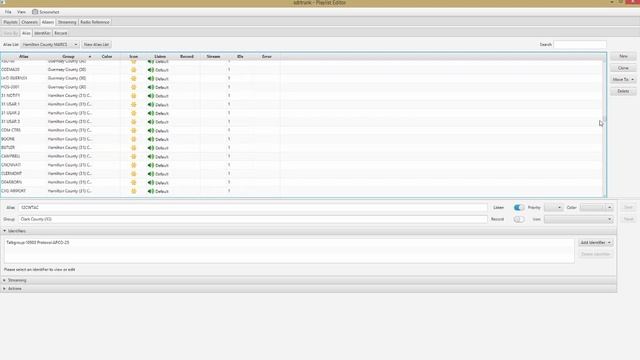The width and height of the screenshot is (640, 360).
Task: Click the Clone button
Action: [623, 68]
